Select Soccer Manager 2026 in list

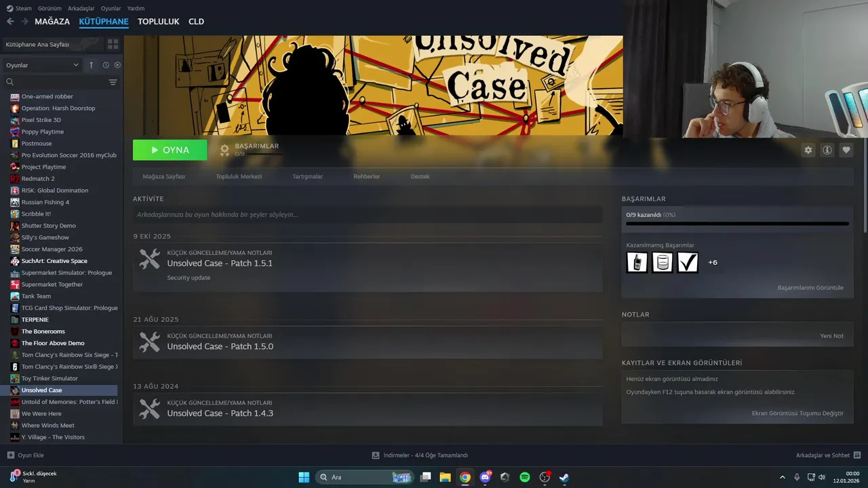point(52,249)
